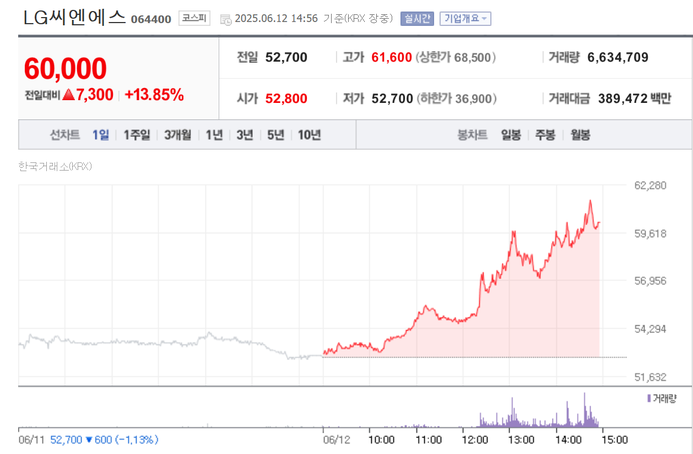The height and width of the screenshot is (454, 693).
Task: Click the 거래량 volume legend marker
Action: (649, 398)
